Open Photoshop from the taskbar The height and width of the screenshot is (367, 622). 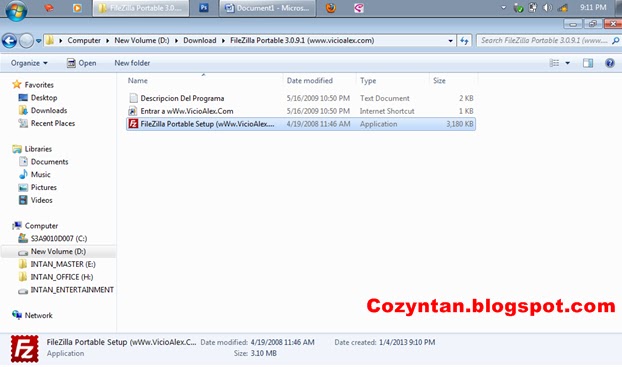point(203,8)
